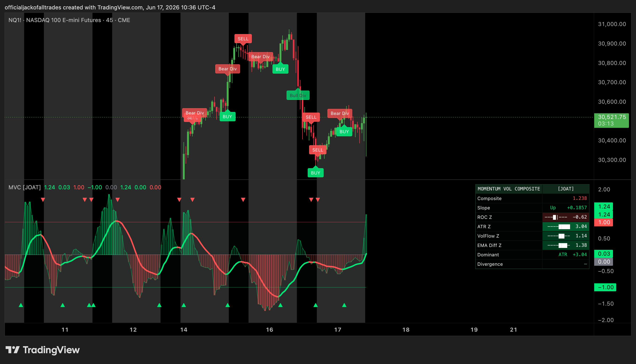Screen dimensions: 636x364
Task: Click the 31,000.00 price scale label
Action: coord(612,24)
